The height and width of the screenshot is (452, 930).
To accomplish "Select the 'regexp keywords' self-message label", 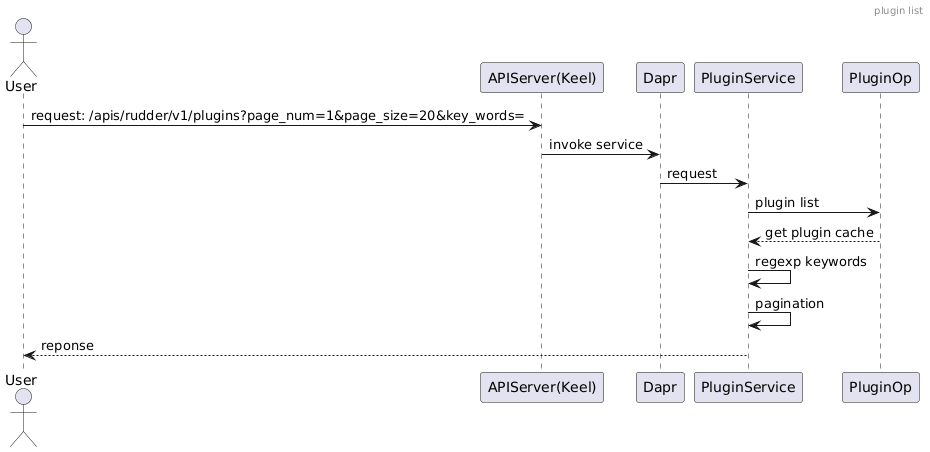I will (x=811, y=261).
